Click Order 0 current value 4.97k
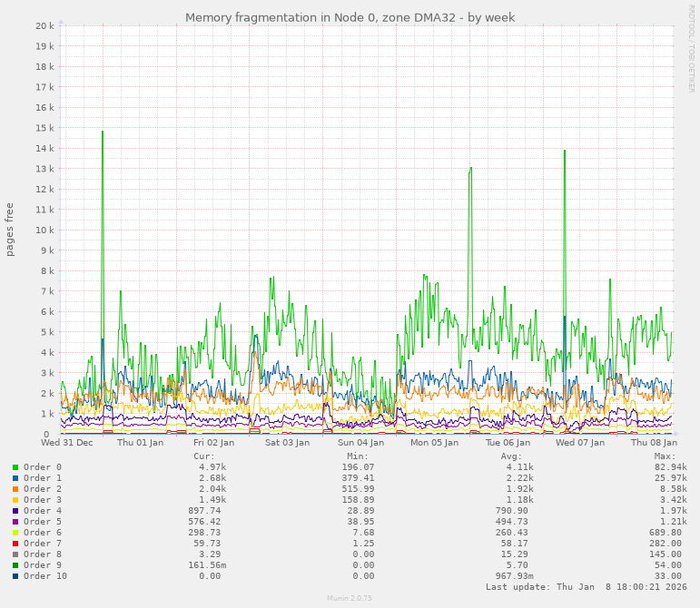Image resolution: width=700 pixels, height=608 pixels. pos(212,467)
